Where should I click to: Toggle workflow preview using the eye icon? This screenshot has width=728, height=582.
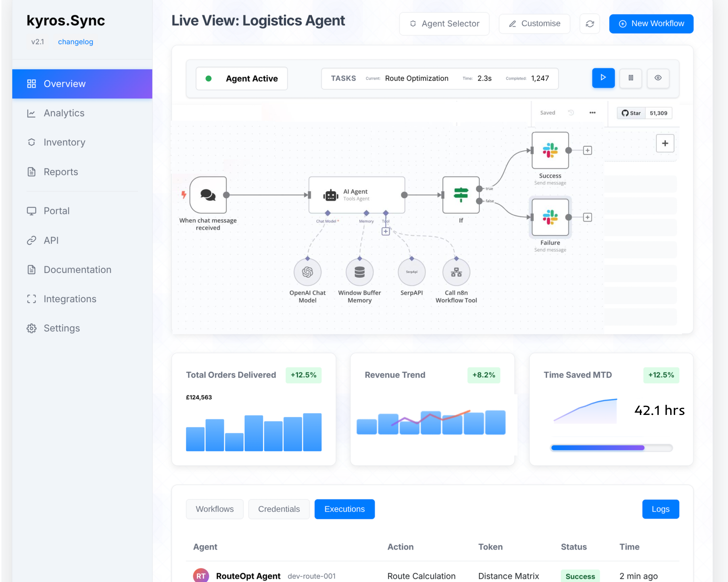(658, 78)
